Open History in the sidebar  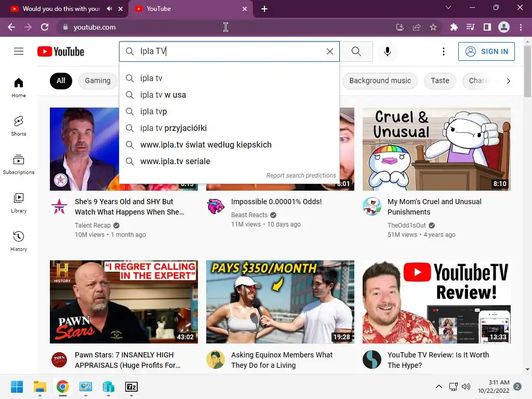tap(19, 241)
